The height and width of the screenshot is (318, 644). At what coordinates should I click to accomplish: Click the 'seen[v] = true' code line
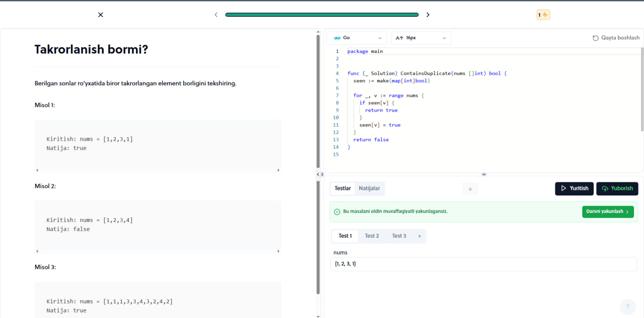(380, 125)
